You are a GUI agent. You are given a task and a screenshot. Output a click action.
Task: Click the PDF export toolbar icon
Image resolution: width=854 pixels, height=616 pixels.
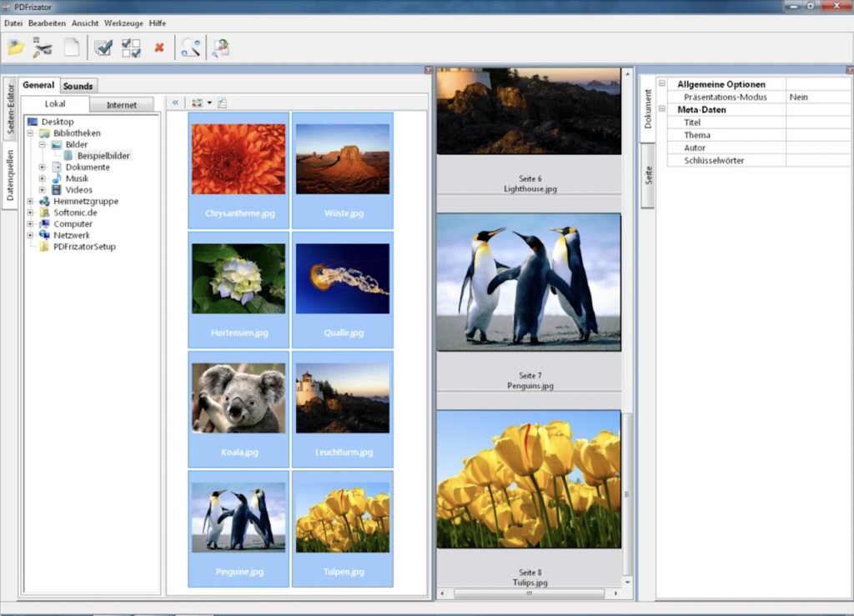219,48
